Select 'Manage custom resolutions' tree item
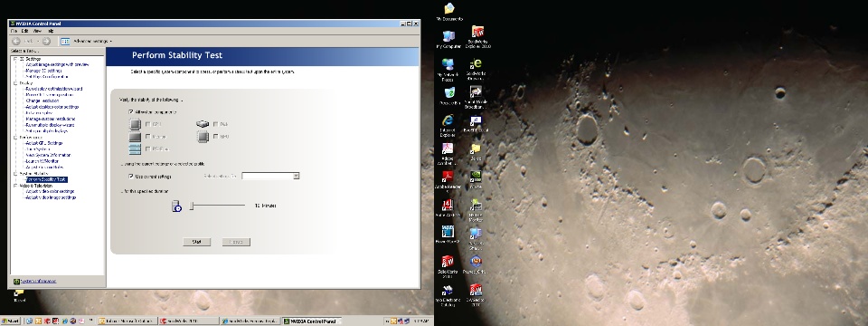868x326 pixels. coord(51,119)
